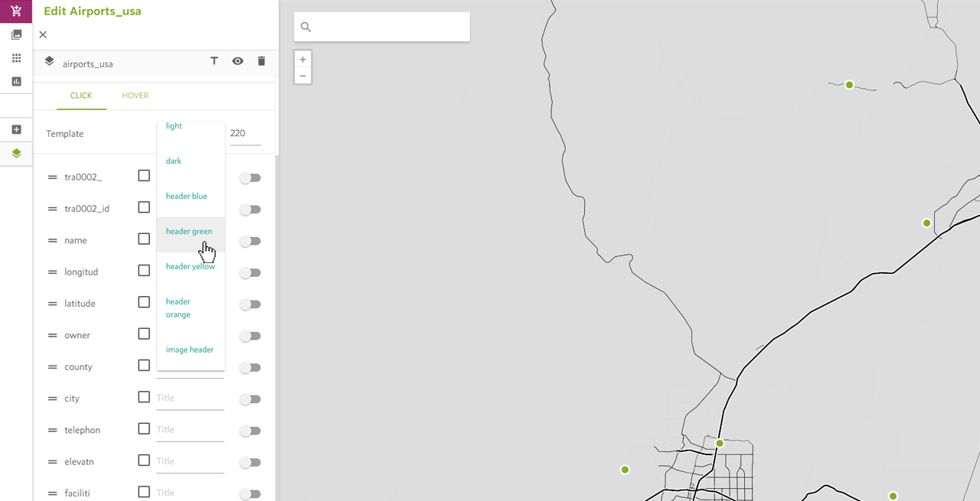Image resolution: width=980 pixels, height=501 pixels.
Task: Click the Title field for city row
Action: pyautogui.click(x=190, y=398)
